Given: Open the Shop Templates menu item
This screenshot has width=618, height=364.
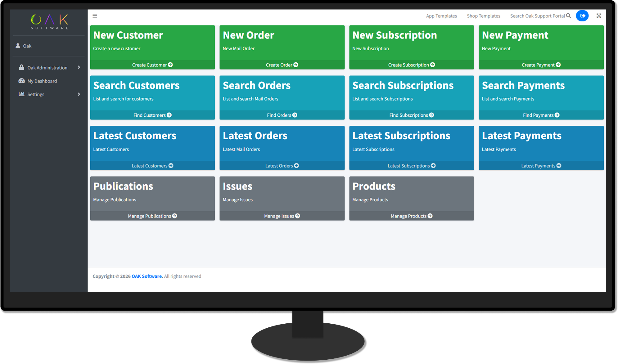Looking at the screenshot, I should pyautogui.click(x=483, y=16).
